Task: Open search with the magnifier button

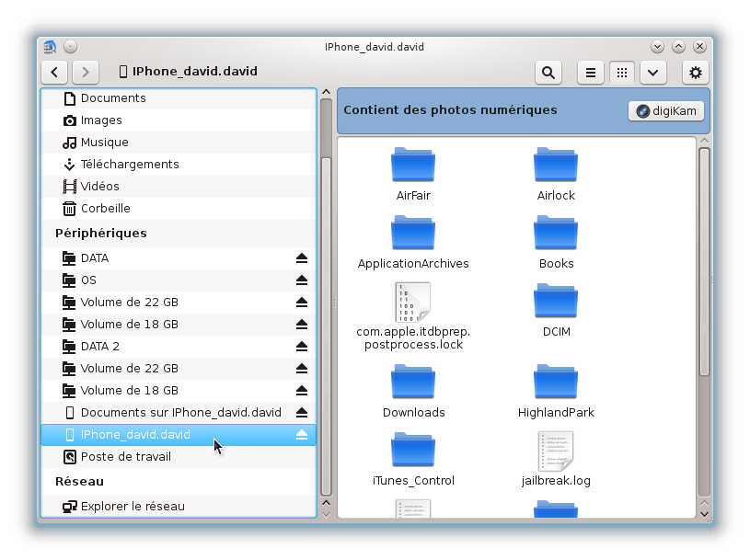Action: tap(548, 73)
